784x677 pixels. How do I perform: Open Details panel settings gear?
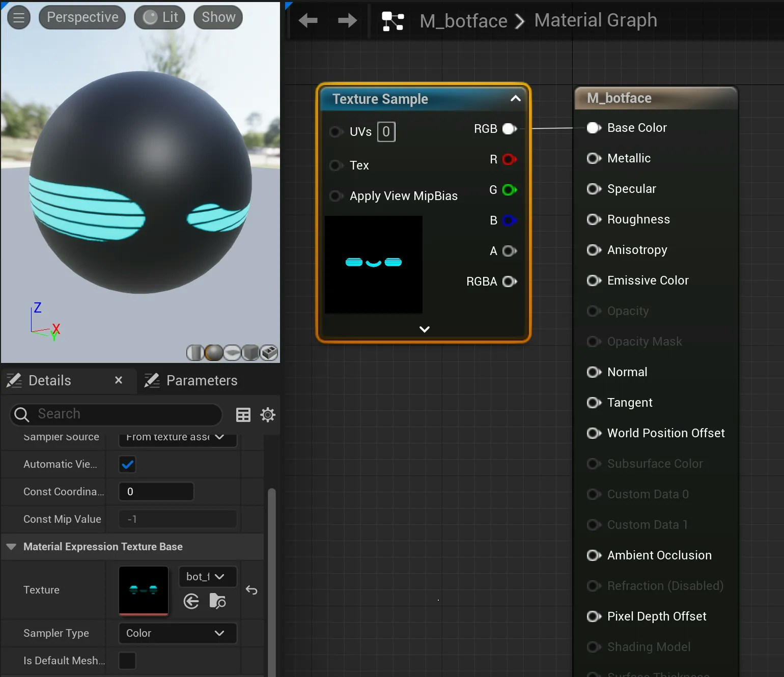point(268,415)
